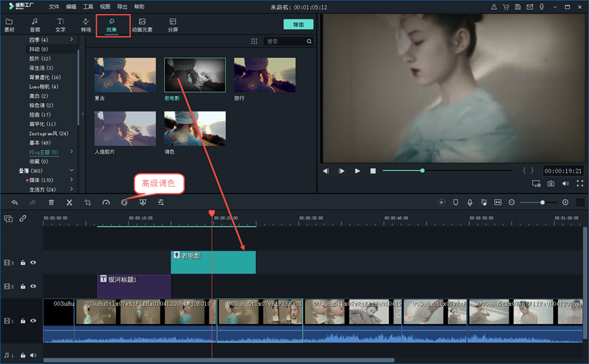Toggle the lock on video track 2
Image resolution: width=589 pixels, height=364 pixels.
(x=23, y=286)
